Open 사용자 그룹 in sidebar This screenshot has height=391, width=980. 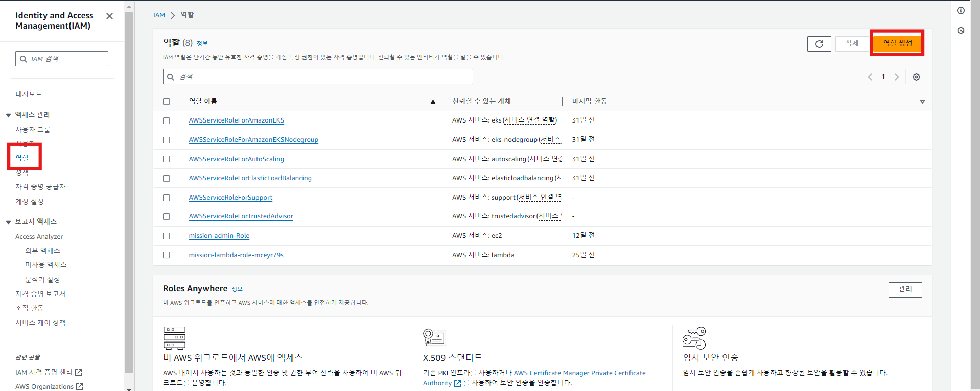pos(33,130)
